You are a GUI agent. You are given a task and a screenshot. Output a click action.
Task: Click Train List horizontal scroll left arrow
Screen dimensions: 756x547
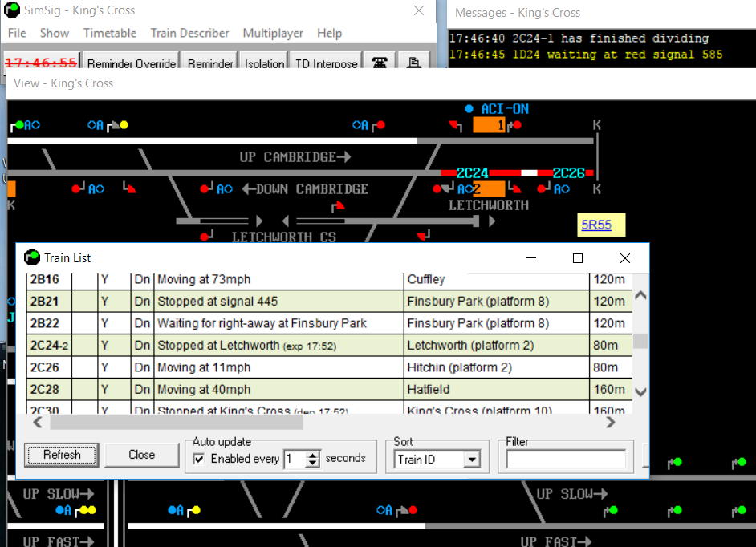(38, 423)
